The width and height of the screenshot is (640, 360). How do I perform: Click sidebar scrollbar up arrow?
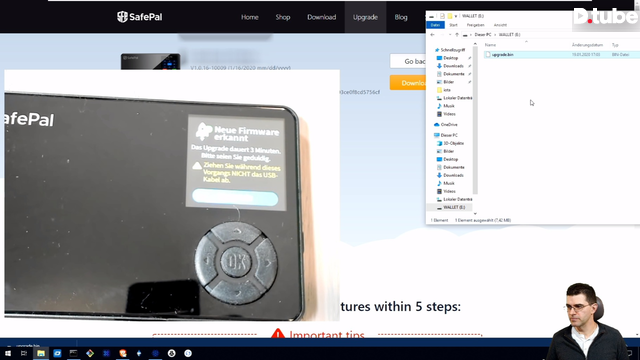click(475, 44)
